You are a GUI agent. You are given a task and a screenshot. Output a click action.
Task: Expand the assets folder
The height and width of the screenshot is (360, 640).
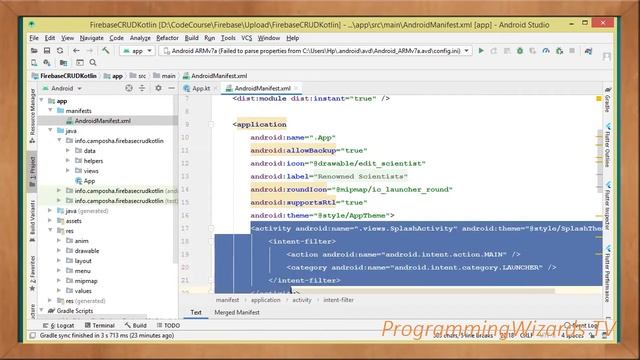pos(51,221)
